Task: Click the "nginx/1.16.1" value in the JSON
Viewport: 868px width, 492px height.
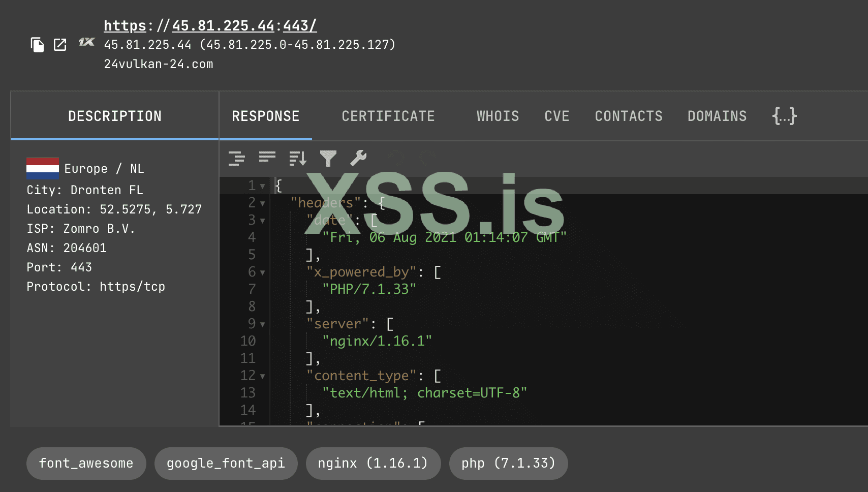Action: coord(377,341)
